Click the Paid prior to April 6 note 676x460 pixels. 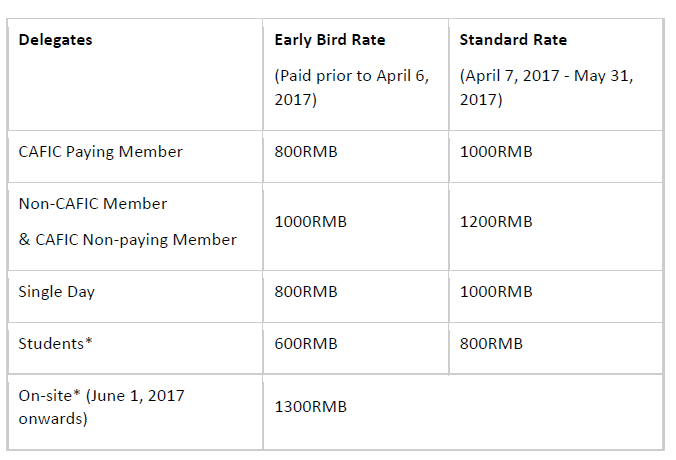pos(352,88)
